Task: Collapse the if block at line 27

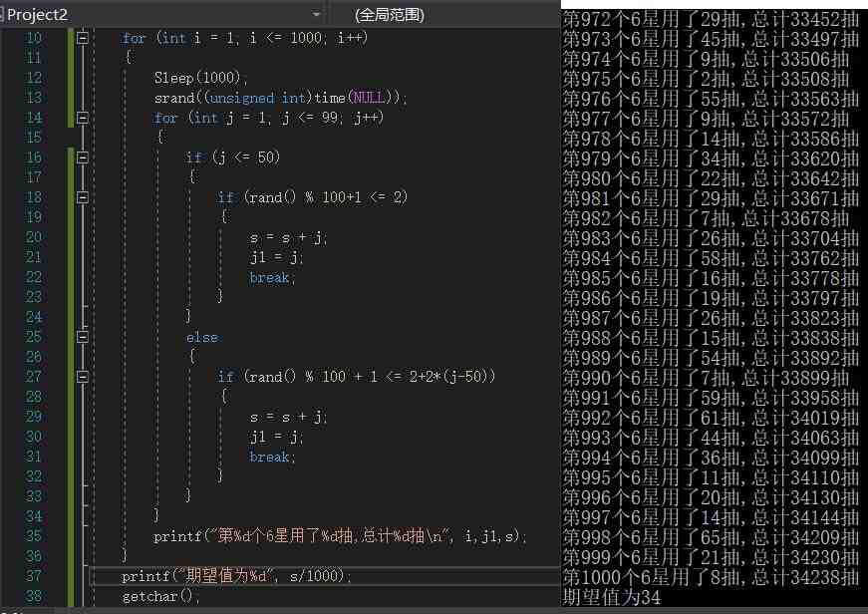Action: 83,377
